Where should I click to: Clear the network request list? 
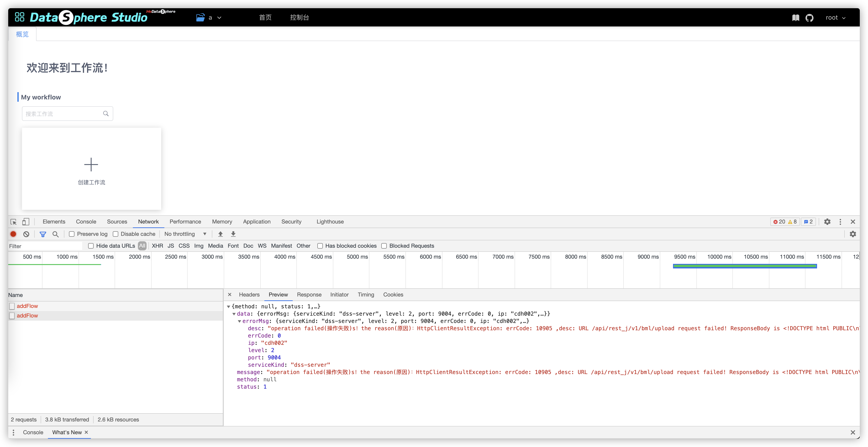(26, 234)
